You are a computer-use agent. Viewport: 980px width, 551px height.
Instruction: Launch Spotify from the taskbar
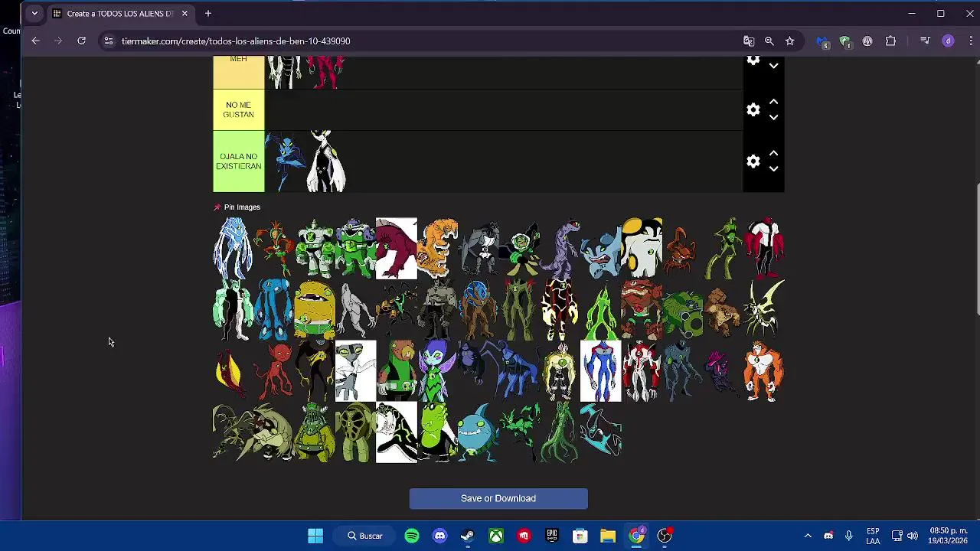(x=412, y=536)
